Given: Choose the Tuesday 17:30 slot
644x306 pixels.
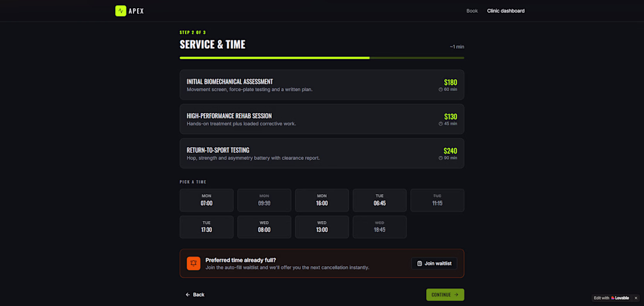Looking at the screenshot, I should (207, 227).
